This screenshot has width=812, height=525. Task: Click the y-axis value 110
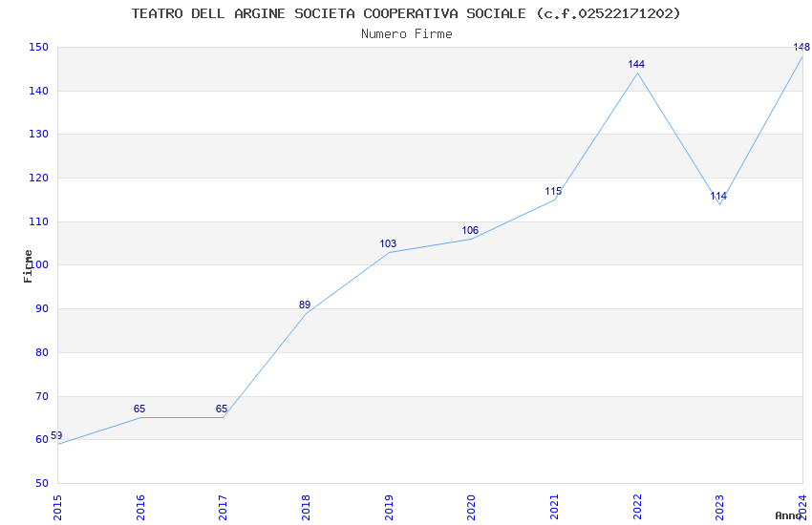point(39,221)
